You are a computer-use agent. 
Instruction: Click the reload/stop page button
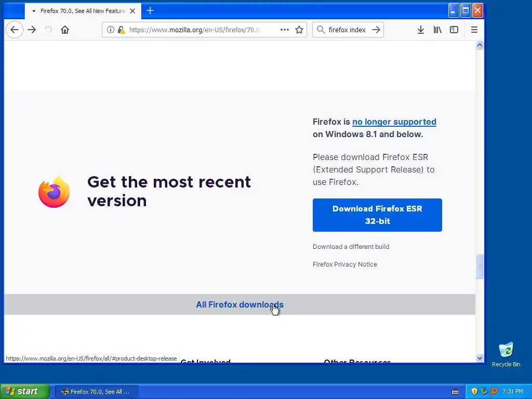point(48,30)
